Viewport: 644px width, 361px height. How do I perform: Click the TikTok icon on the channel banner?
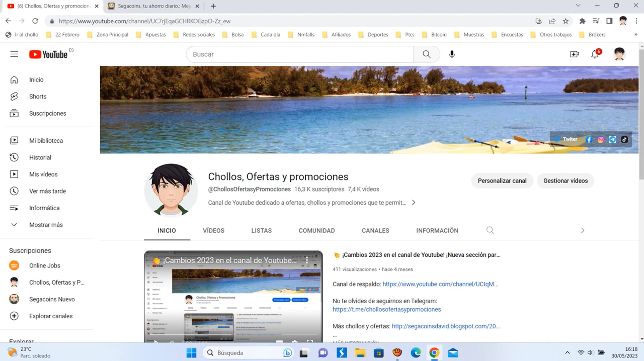point(624,139)
